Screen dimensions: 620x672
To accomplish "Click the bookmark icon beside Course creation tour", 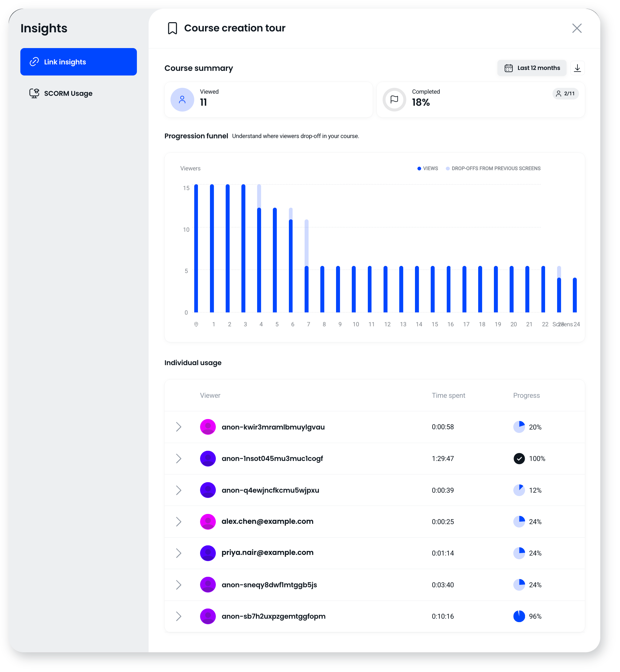I will [172, 28].
